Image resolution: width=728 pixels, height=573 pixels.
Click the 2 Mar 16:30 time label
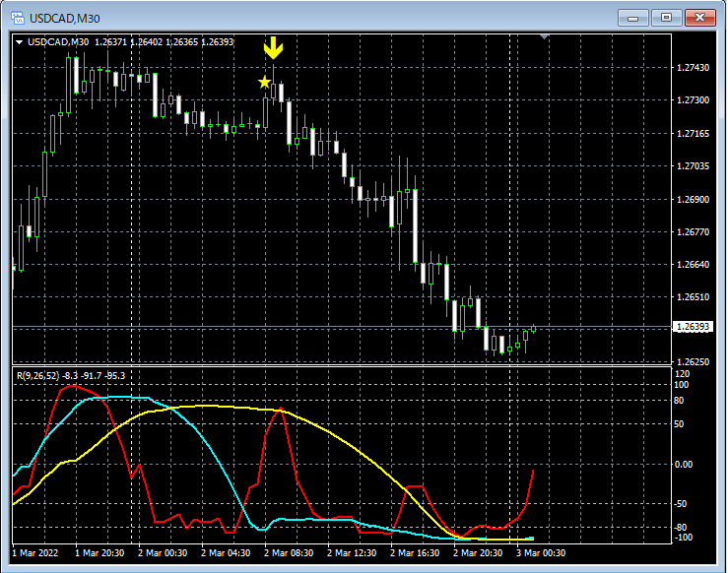(x=415, y=553)
